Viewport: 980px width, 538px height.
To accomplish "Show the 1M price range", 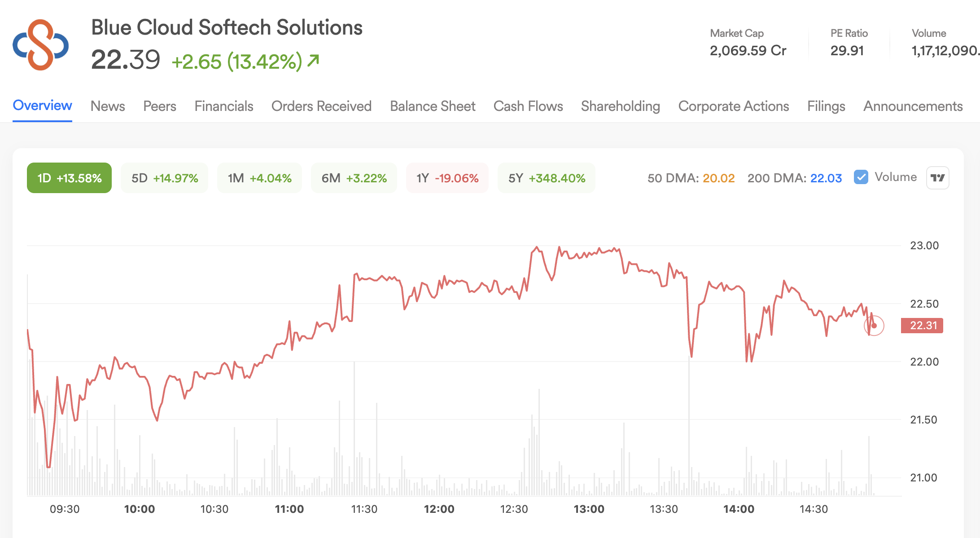I will [x=259, y=178].
